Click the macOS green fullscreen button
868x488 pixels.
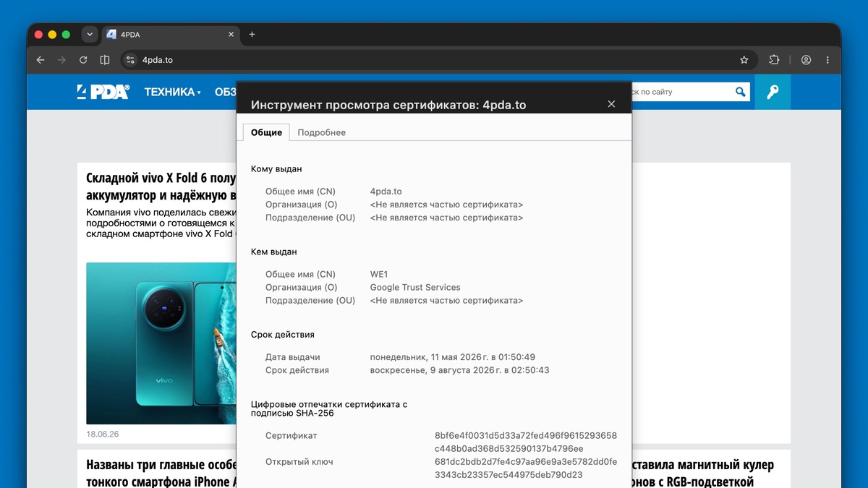pyautogui.click(x=66, y=35)
